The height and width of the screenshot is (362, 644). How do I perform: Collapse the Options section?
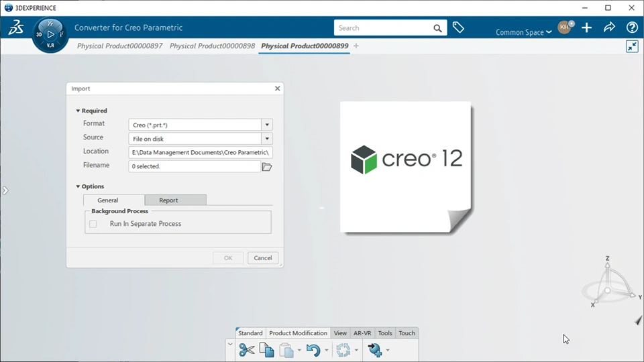[78, 186]
